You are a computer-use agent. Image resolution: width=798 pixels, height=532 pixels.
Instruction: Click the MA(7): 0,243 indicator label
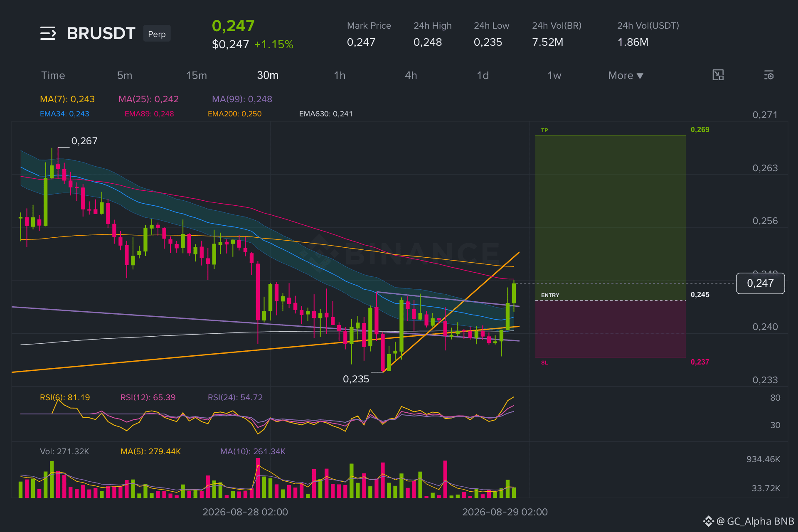pyautogui.click(x=67, y=99)
